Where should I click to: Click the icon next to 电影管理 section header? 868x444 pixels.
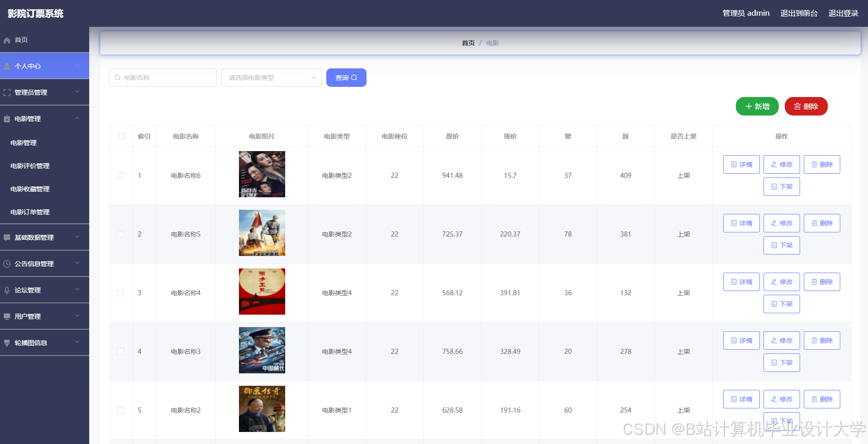[7, 119]
